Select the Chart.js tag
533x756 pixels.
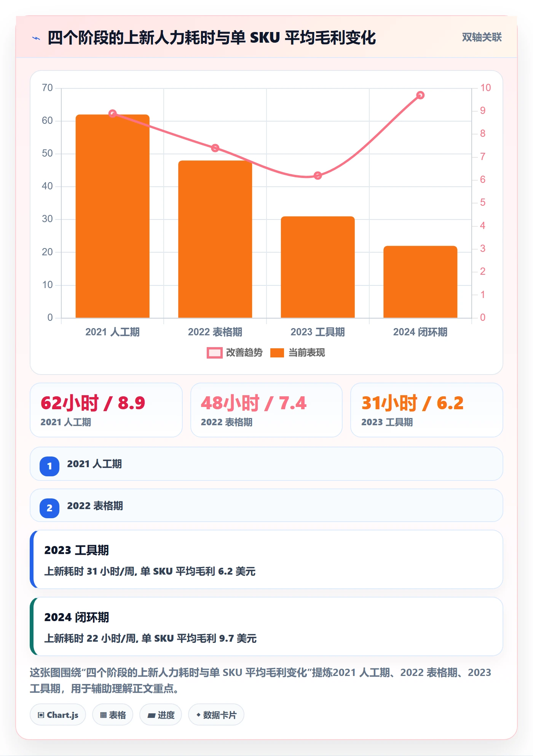58,715
